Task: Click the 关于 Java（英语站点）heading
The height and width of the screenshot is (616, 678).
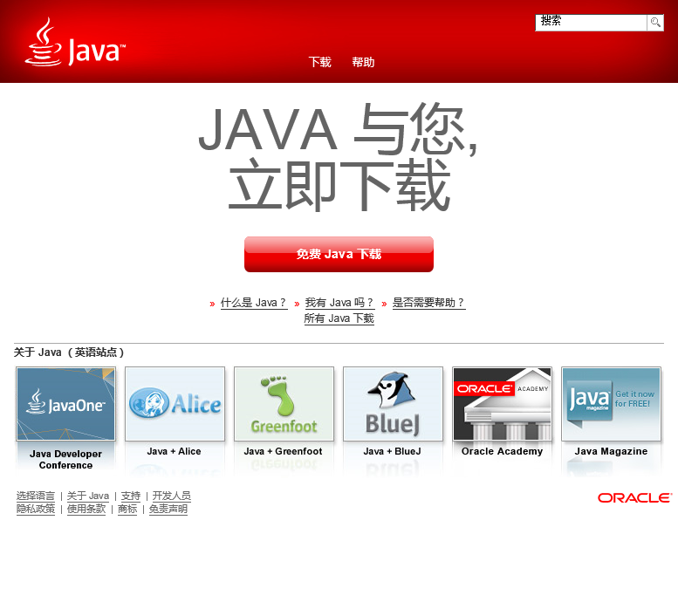Action: (69, 352)
